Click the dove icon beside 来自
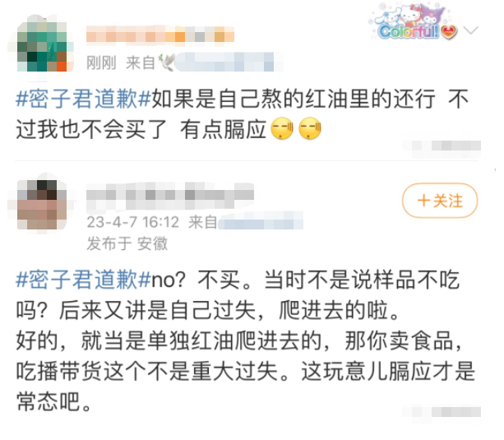The height and width of the screenshot is (440, 504). (x=165, y=62)
